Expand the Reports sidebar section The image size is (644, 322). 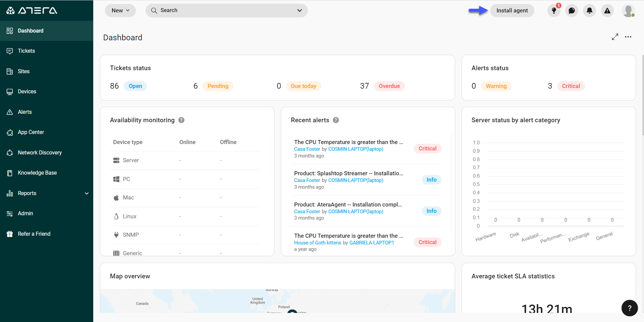87,193
